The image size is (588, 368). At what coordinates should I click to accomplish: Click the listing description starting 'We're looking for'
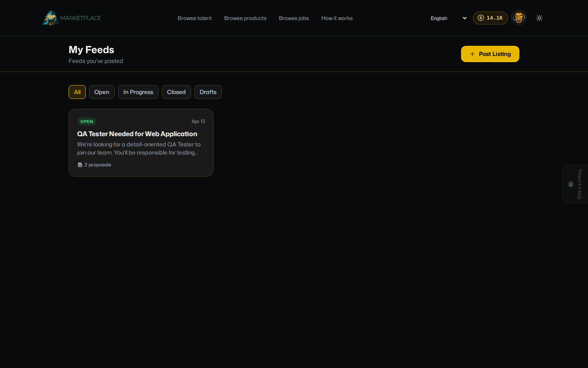139,148
